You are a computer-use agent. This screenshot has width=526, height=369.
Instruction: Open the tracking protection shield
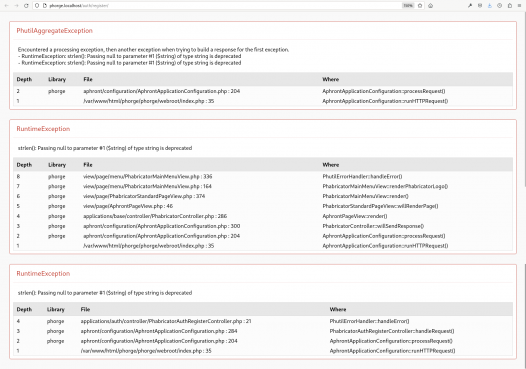coord(37,6)
